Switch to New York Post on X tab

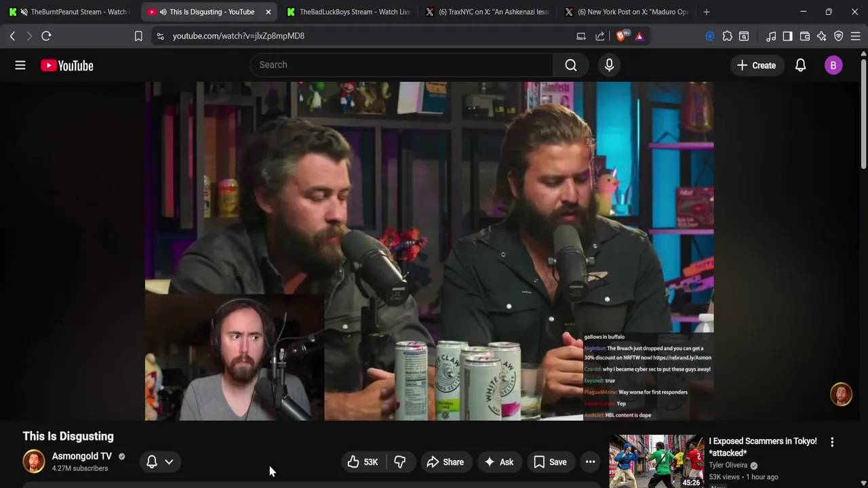pos(627,12)
